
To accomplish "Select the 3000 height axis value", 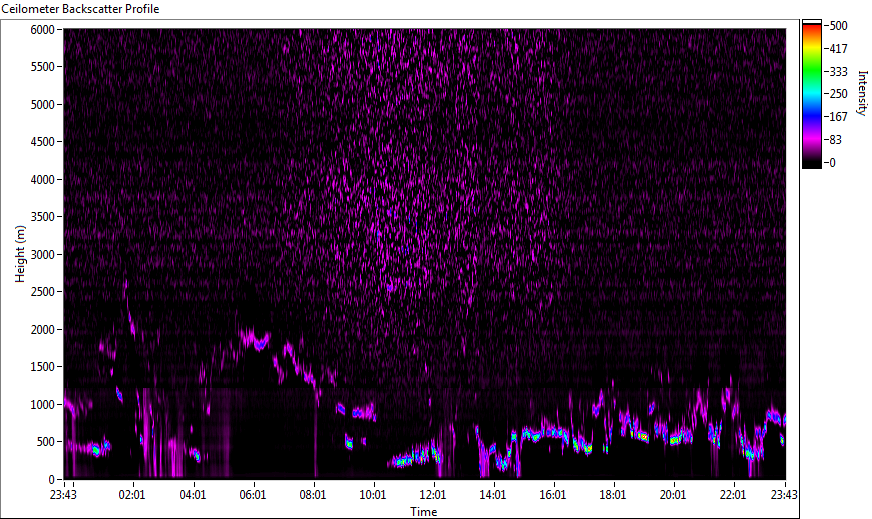I will [42, 255].
